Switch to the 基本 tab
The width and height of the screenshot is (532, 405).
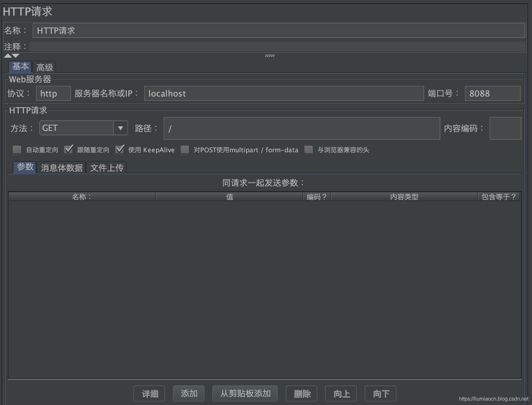coord(20,67)
